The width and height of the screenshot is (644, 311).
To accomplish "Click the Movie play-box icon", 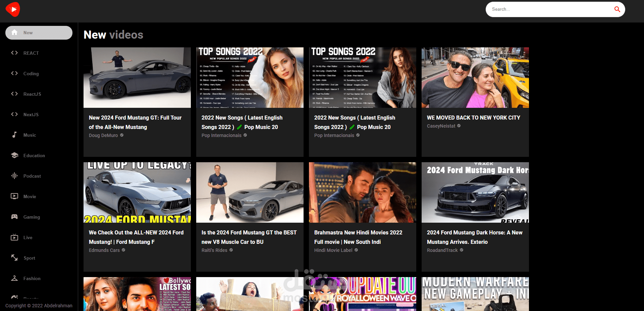I will click(x=14, y=196).
